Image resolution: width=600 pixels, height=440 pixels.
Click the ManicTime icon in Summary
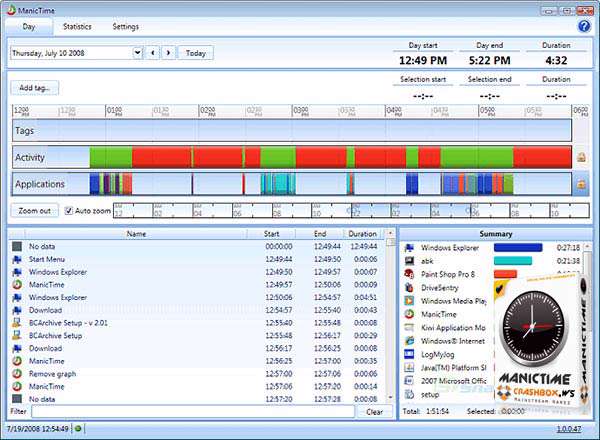409,314
